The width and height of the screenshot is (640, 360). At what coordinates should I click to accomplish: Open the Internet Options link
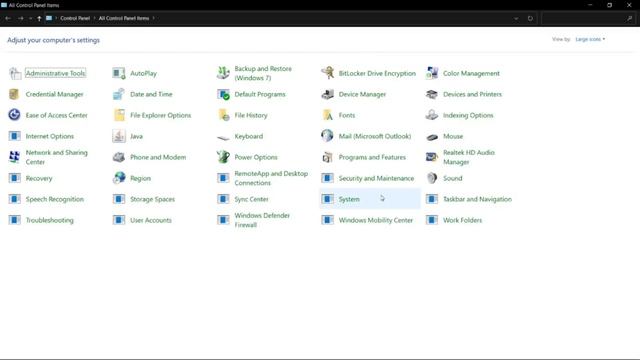(x=50, y=136)
